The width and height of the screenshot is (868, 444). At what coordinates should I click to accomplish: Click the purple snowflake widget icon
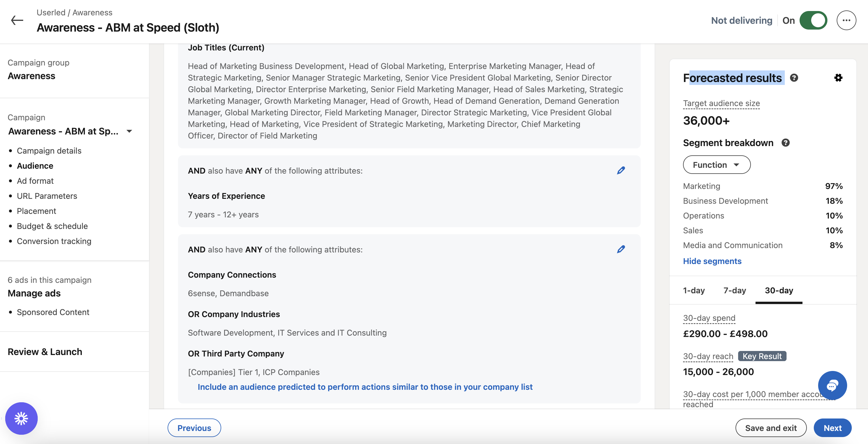click(x=21, y=418)
